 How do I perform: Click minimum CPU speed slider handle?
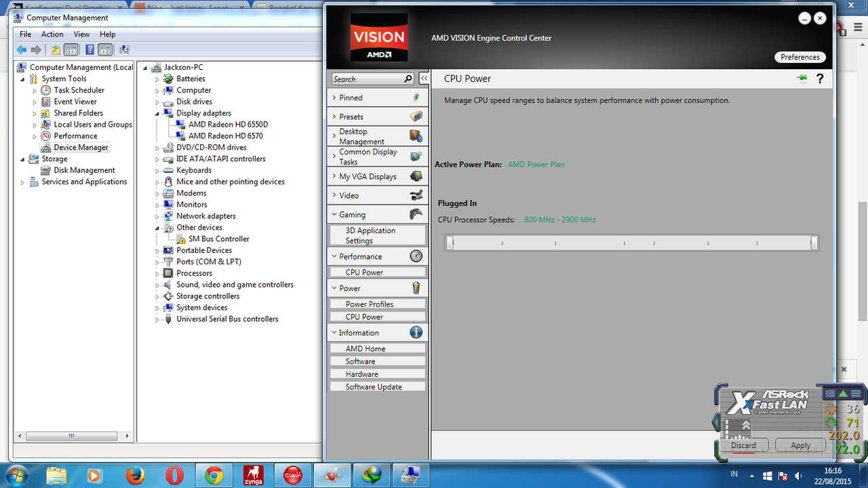coord(450,243)
